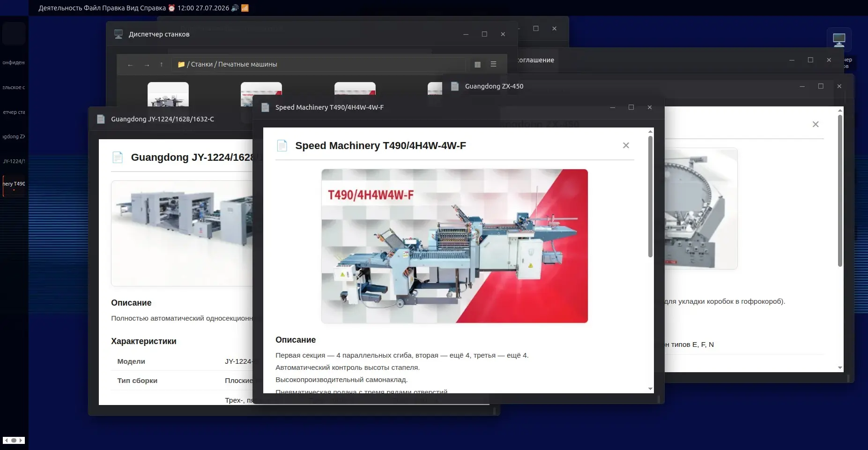Screen dimensions: 868x450
Task: Close the Speed Machinery T490 document panel
Action: (626, 145)
